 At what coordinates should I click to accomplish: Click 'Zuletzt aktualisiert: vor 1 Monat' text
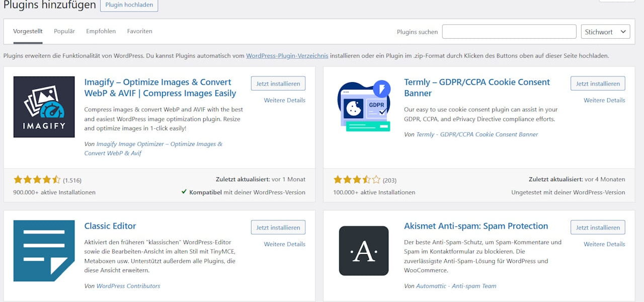pyautogui.click(x=261, y=179)
